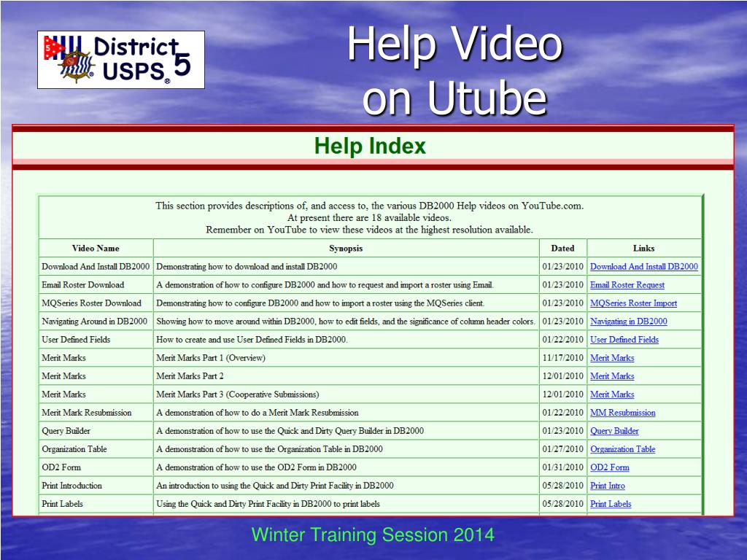Open the Download And Install DB2000 link
This screenshot has height=560, width=747.
[x=643, y=267]
